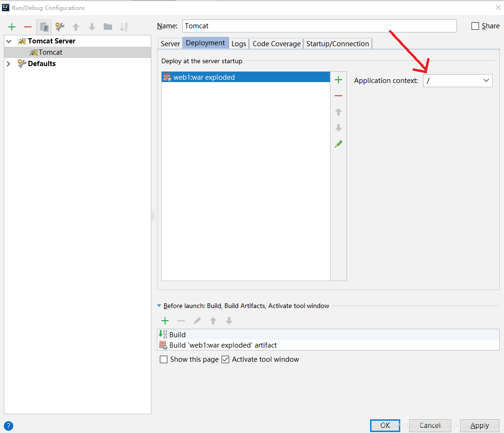
Task: Select the Defaults label in tree
Action: [x=42, y=64]
